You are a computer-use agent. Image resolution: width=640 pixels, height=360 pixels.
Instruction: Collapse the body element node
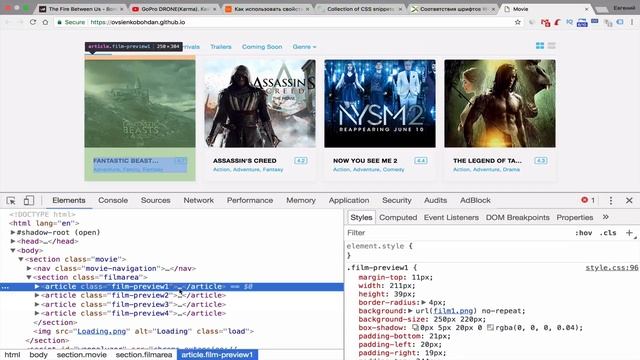pyautogui.click(x=13, y=250)
